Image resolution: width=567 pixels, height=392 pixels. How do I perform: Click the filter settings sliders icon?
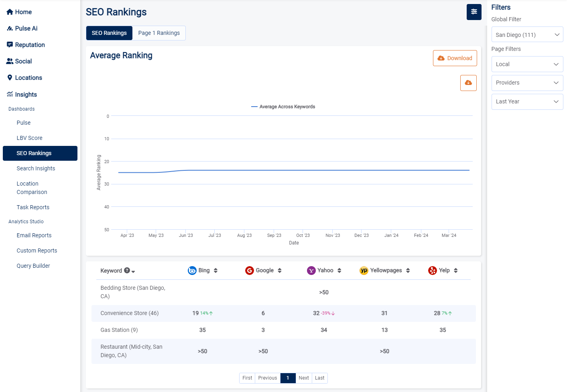click(474, 12)
